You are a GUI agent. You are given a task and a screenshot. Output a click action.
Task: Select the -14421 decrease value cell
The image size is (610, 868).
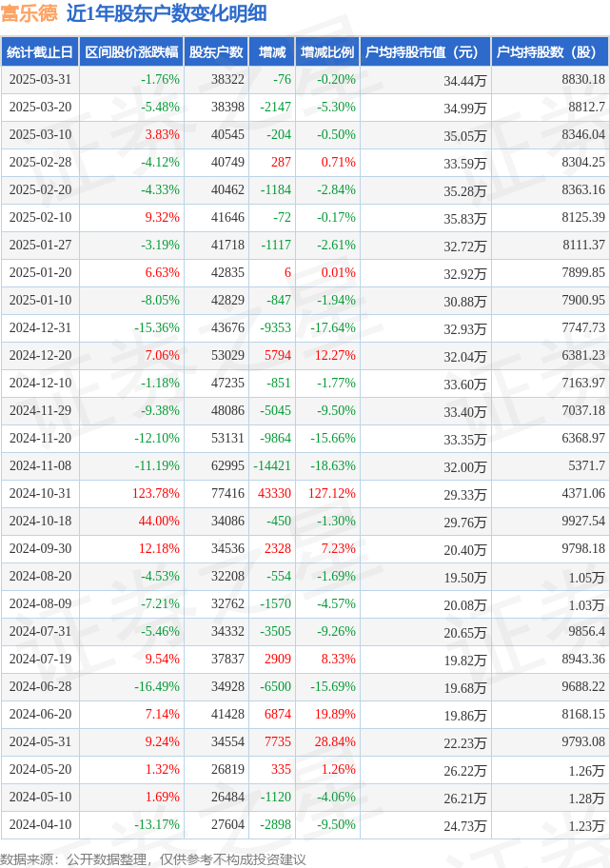pos(272,465)
